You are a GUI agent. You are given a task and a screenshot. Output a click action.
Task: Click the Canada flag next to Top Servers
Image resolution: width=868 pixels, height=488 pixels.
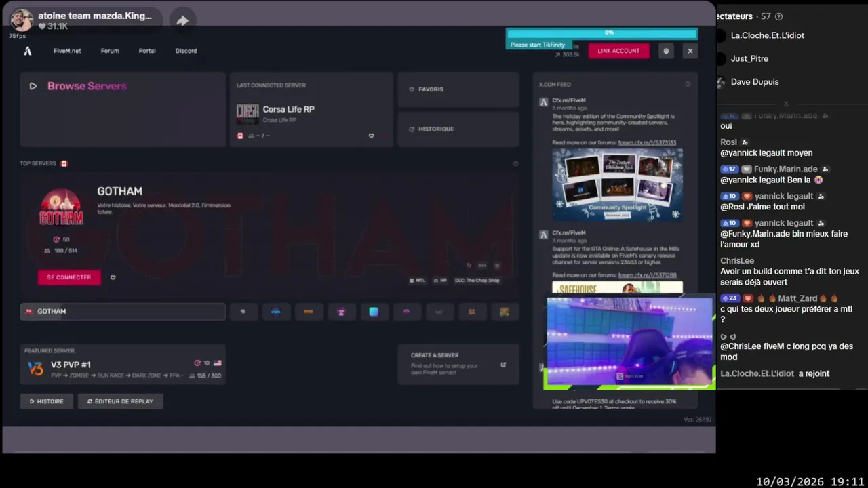click(x=64, y=163)
